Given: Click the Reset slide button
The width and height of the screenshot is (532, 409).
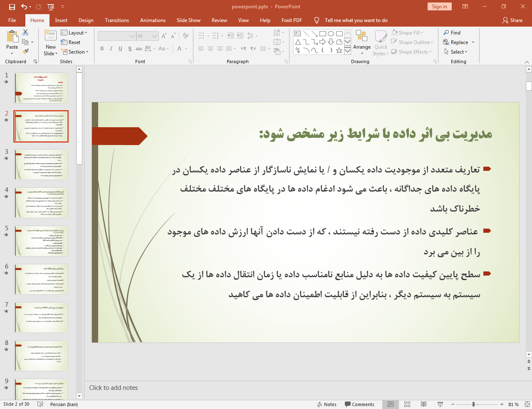Looking at the screenshot, I should click(71, 42).
